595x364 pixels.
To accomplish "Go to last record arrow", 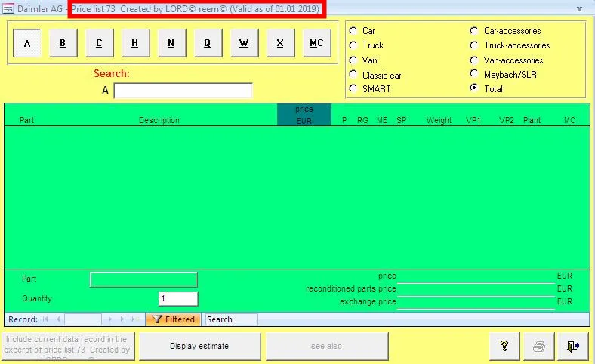I will click(122, 319).
